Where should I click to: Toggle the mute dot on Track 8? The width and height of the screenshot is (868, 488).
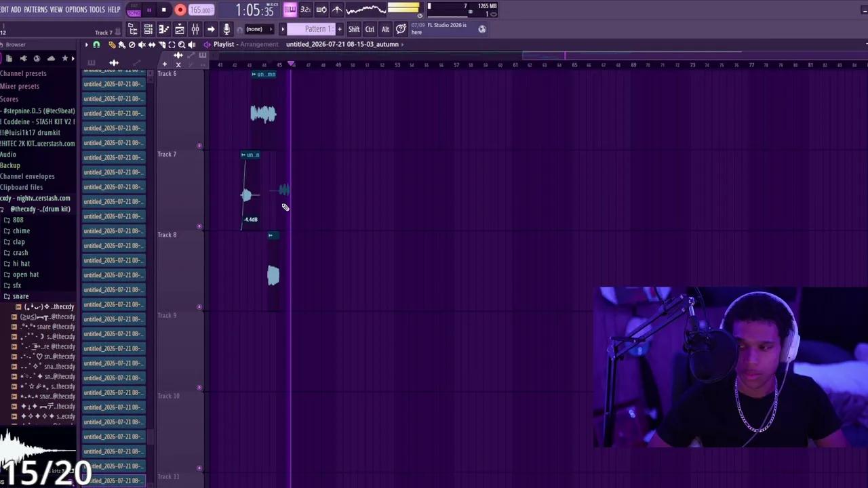coord(199,307)
